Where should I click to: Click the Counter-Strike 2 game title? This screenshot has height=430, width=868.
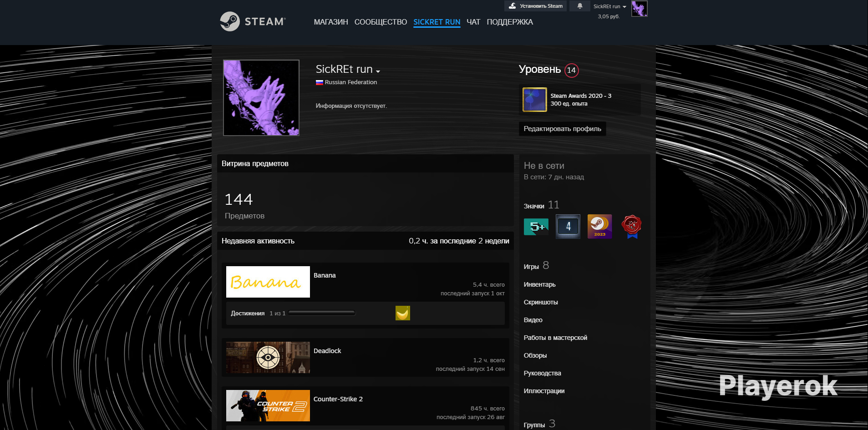[338, 399]
